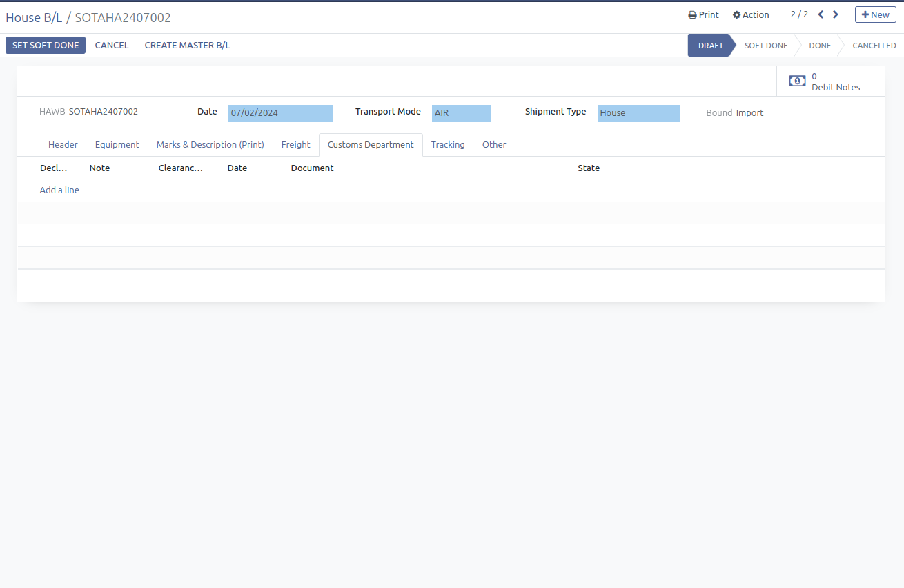Open the Action gear menu

tap(751, 14)
